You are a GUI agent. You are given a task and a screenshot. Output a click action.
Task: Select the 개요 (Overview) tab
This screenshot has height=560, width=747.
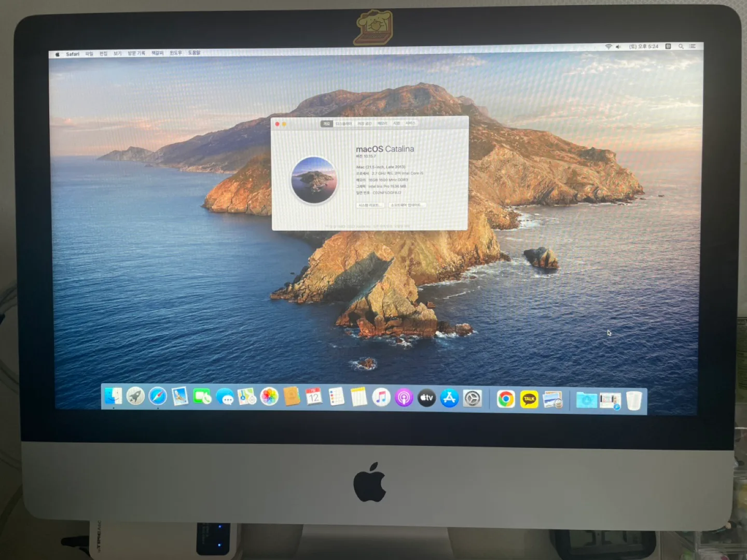(x=326, y=123)
